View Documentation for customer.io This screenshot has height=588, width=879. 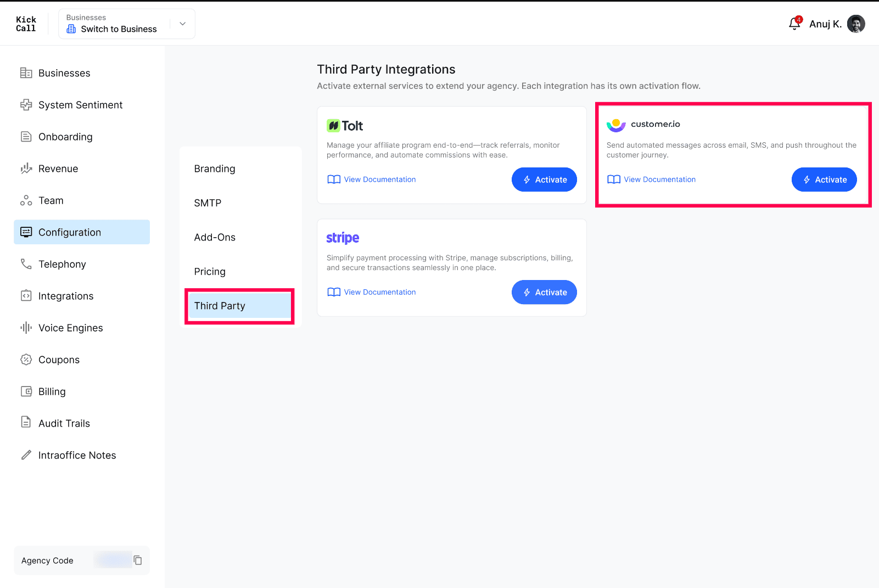[x=652, y=180]
